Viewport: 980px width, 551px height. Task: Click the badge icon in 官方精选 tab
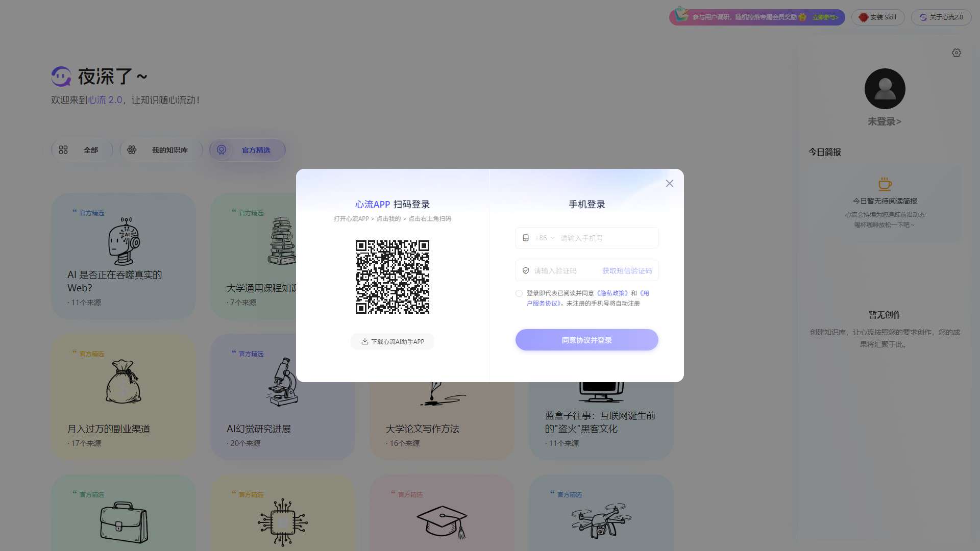222,150
